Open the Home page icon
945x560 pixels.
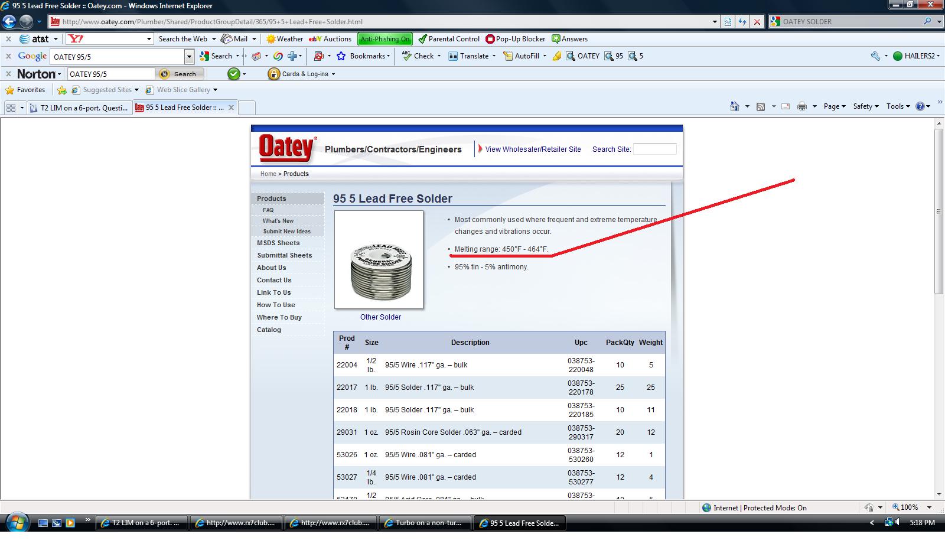[734, 106]
